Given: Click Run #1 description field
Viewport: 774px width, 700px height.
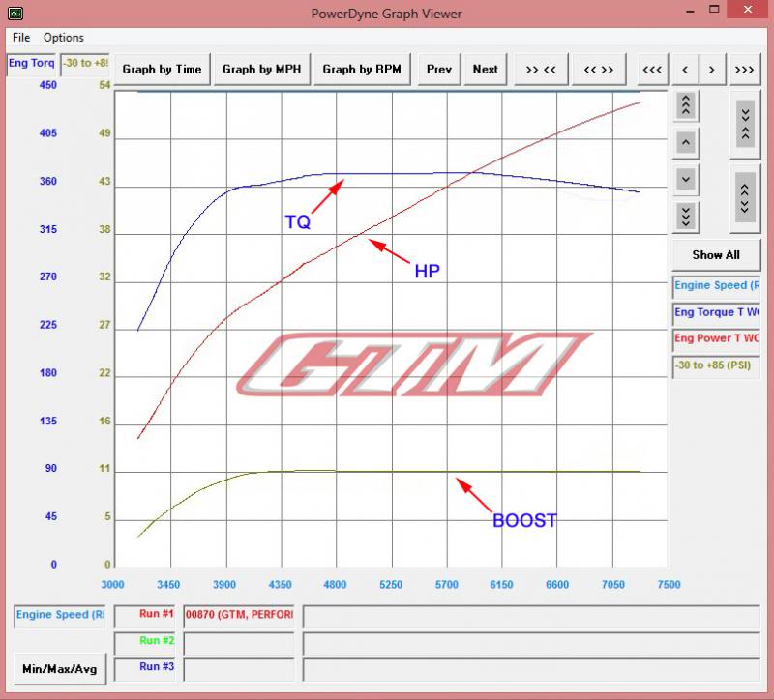Looking at the screenshot, I should [531, 617].
